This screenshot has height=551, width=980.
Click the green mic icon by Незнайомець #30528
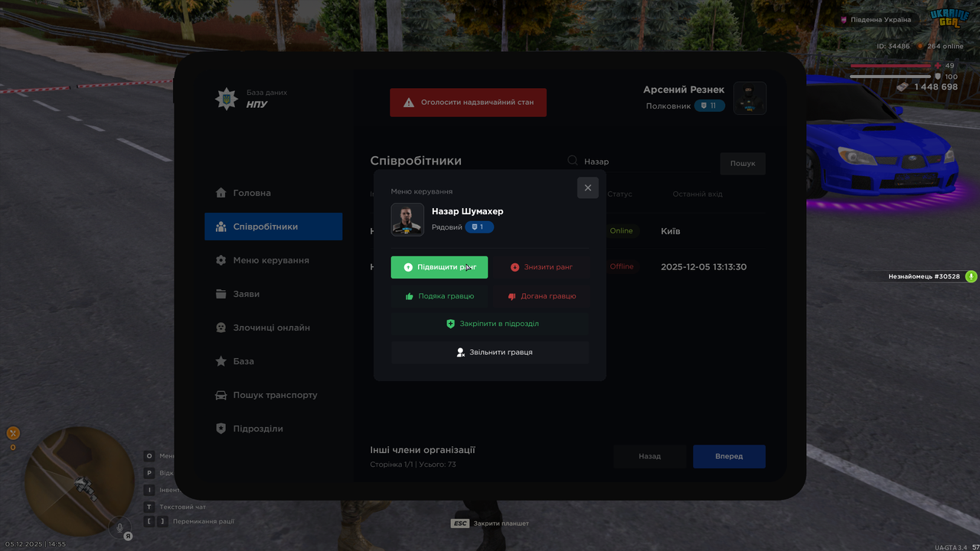point(971,276)
